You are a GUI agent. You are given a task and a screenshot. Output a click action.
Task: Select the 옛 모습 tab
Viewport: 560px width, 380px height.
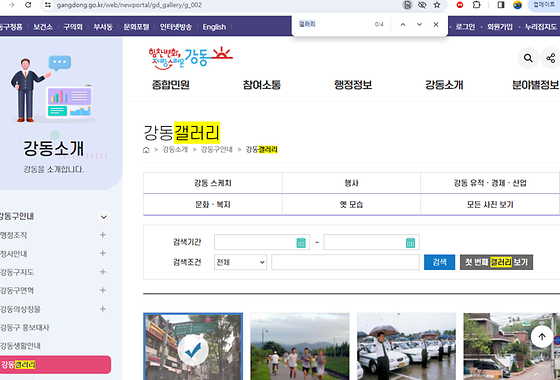[351, 205]
